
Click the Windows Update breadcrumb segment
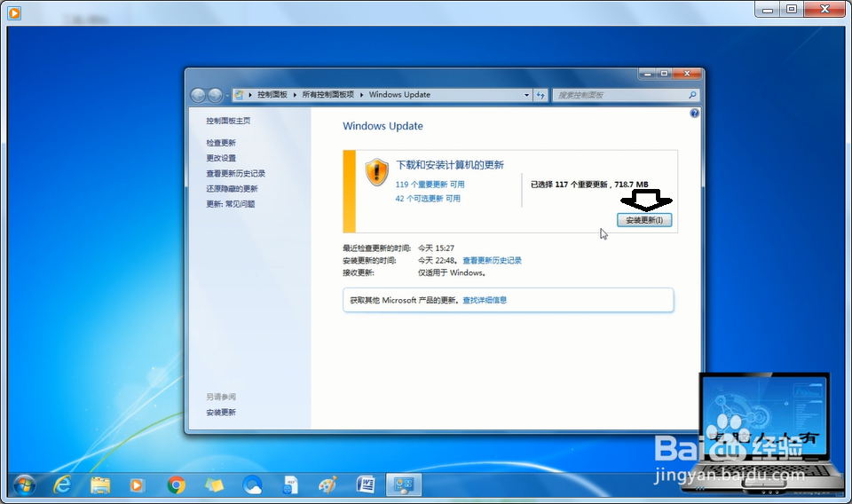click(399, 94)
